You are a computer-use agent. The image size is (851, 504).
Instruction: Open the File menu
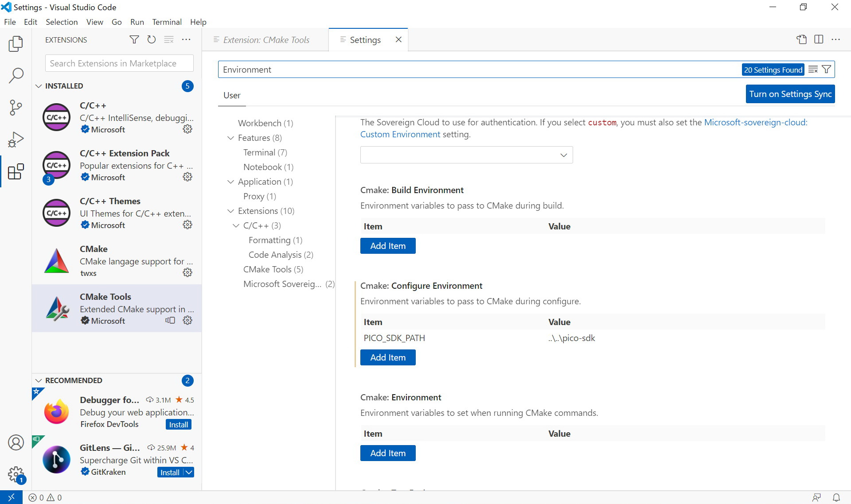tap(10, 22)
